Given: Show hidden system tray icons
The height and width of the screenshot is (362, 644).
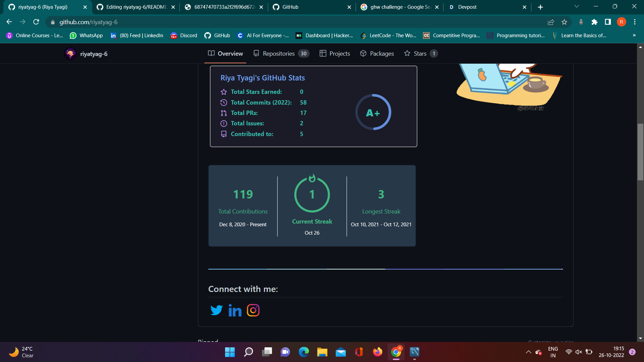Looking at the screenshot, I should pyautogui.click(x=528, y=352).
